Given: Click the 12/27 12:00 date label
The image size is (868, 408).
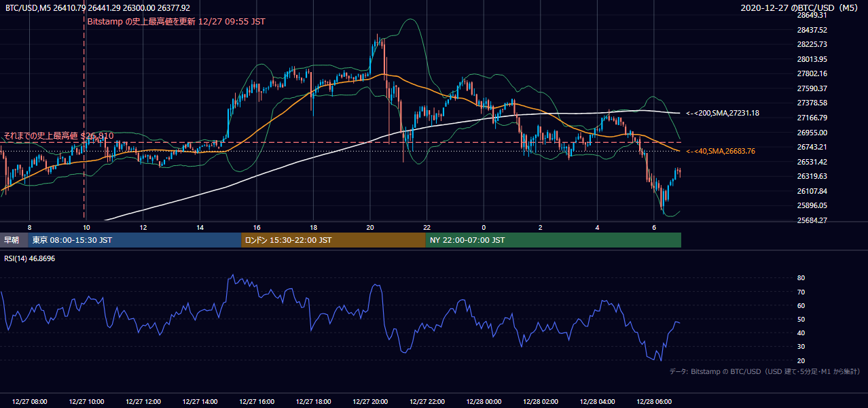Looking at the screenshot, I should [x=143, y=402].
